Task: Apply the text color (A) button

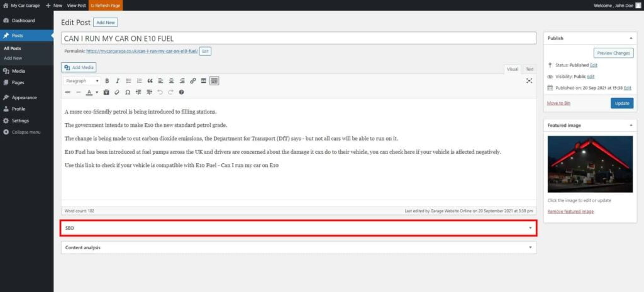Action: pos(89,92)
